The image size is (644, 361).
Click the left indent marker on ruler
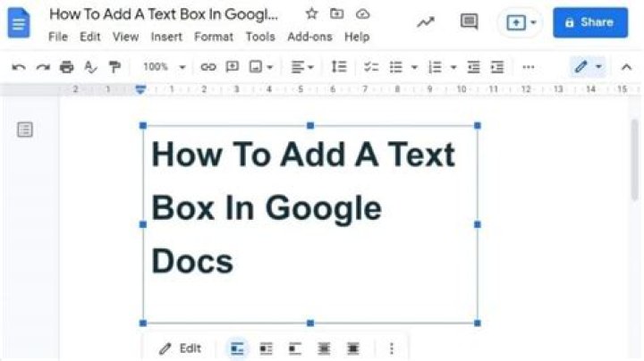(140, 89)
